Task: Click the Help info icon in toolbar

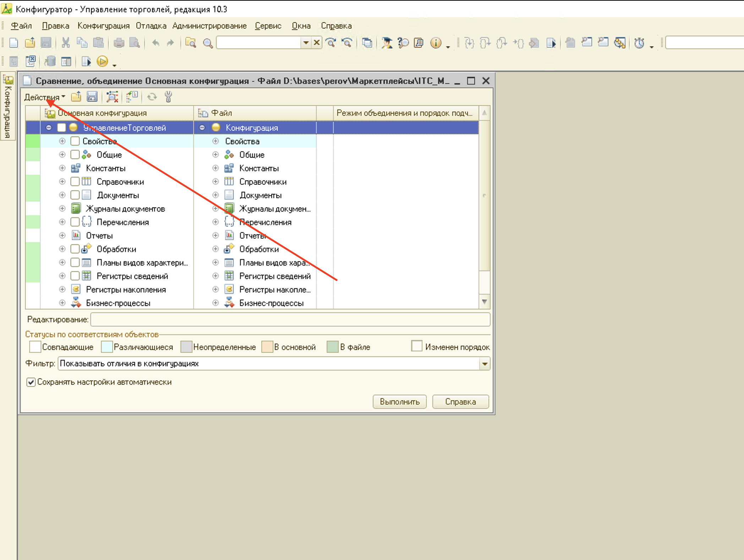Action: coord(436,43)
